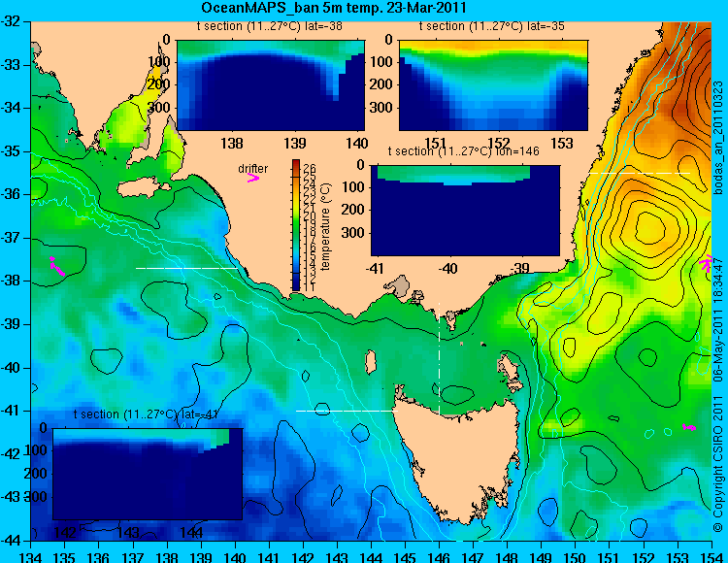Click the OceanMAPS_ban 5m temp. title
The height and width of the screenshot is (563, 728).
(334, 8)
